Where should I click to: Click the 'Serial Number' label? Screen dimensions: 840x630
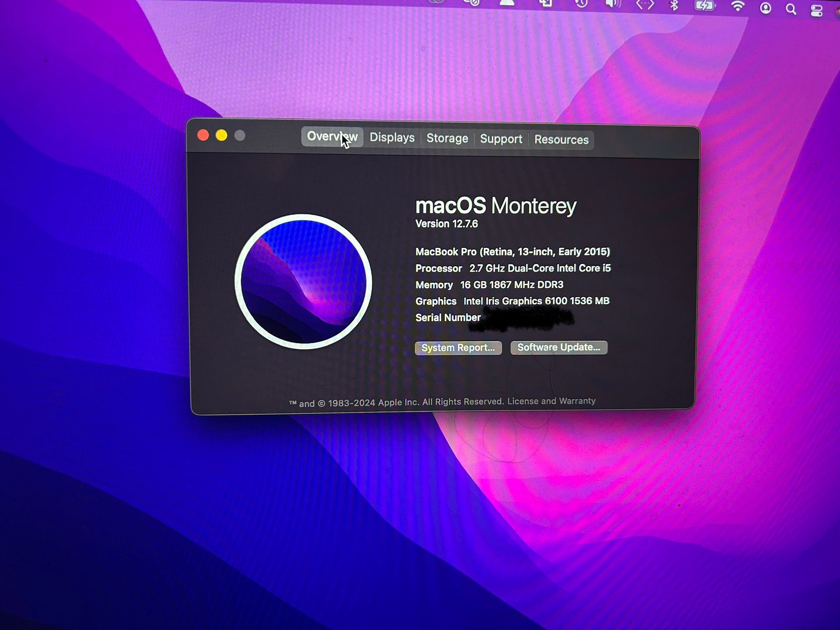[x=448, y=318]
